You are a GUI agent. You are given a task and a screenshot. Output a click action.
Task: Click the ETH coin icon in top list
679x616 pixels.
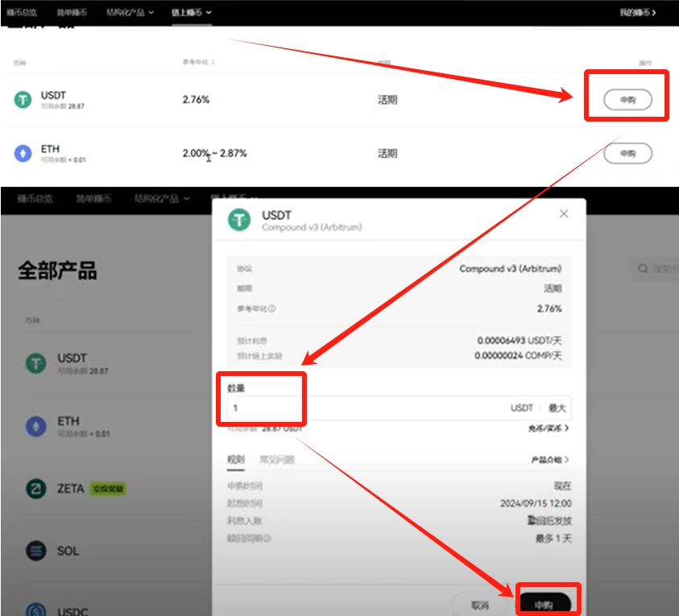[23, 153]
